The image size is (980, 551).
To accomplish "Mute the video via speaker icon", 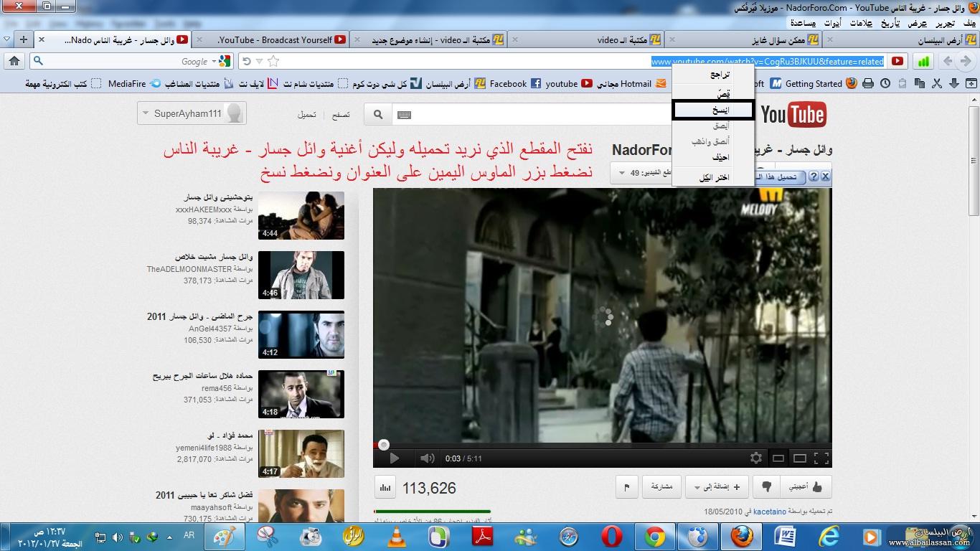I will click(x=428, y=458).
